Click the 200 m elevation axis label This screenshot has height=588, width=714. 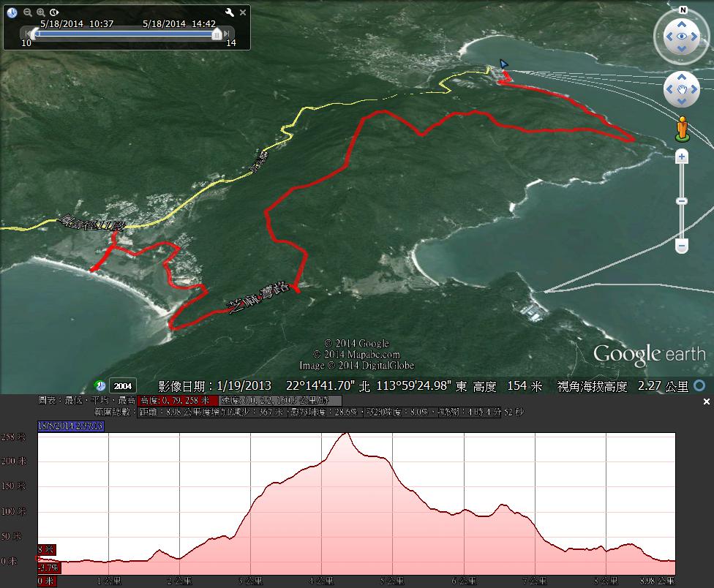pos(14,461)
